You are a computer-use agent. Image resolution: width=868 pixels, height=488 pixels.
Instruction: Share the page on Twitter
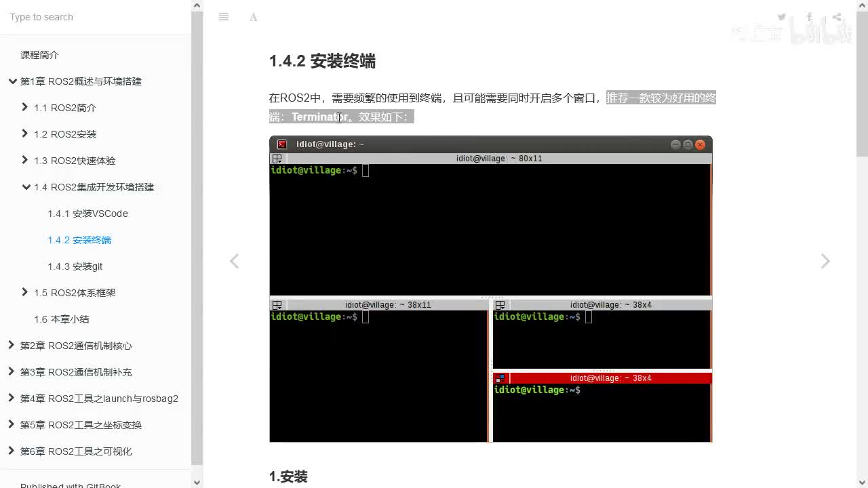coord(782,17)
